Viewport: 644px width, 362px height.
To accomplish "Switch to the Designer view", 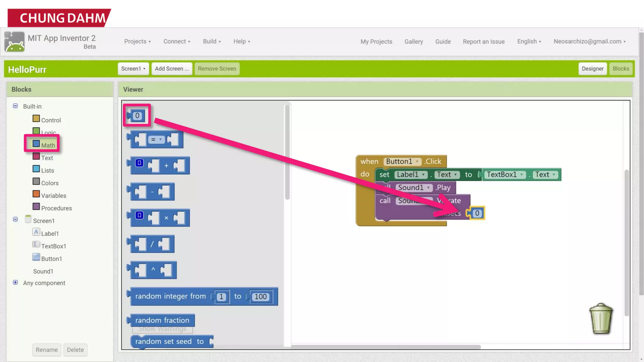I will point(592,69).
